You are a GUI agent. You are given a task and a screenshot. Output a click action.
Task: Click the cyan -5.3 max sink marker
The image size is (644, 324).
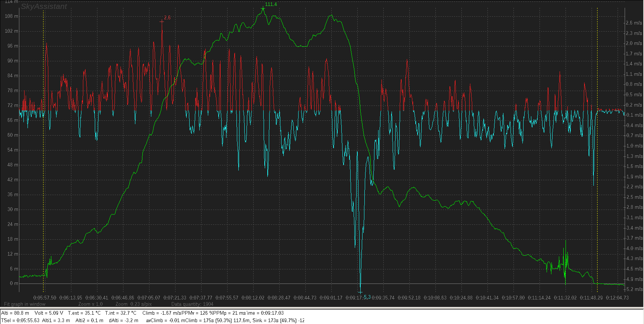pyautogui.click(x=360, y=293)
